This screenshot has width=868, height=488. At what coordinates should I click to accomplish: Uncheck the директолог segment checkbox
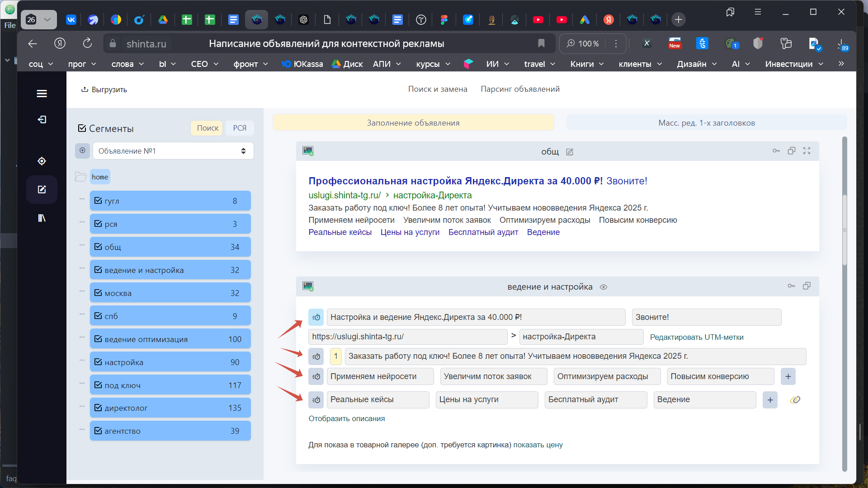pos(98,408)
